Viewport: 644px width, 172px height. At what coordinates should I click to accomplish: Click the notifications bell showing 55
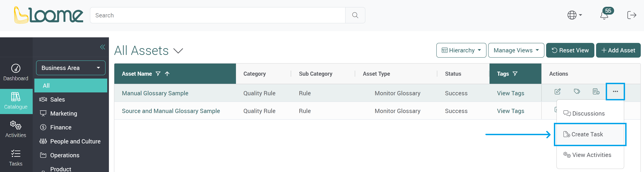pos(605,15)
